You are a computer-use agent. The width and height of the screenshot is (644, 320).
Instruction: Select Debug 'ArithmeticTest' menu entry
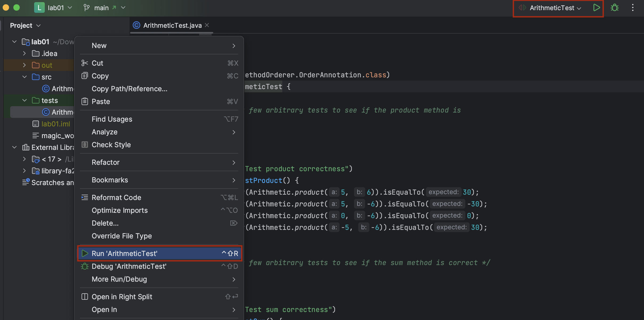click(129, 266)
